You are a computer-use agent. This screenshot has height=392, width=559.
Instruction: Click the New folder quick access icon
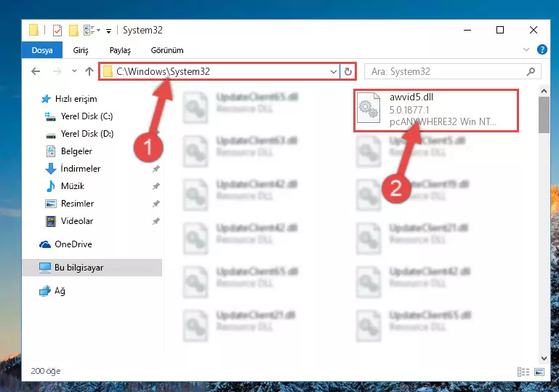click(x=73, y=31)
